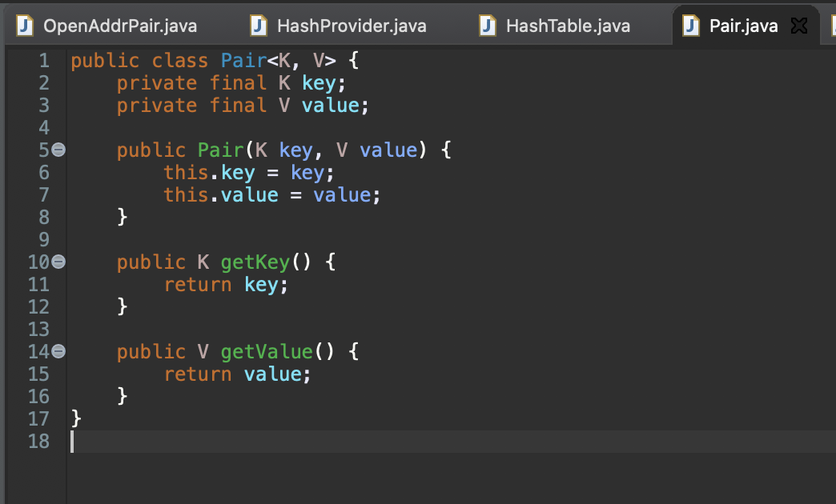Click the fold icon beside getValue method
This screenshot has width=836, height=504.
coord(59,350)
